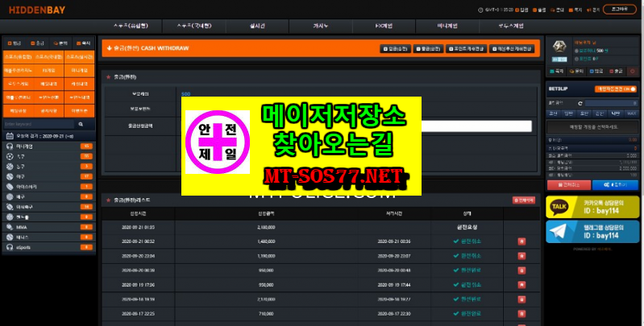This screenshot has height=326, width=644.
Task: Delete the 2020-09-21 00:32 withdrawal row
Action: [x=521, y=241]
